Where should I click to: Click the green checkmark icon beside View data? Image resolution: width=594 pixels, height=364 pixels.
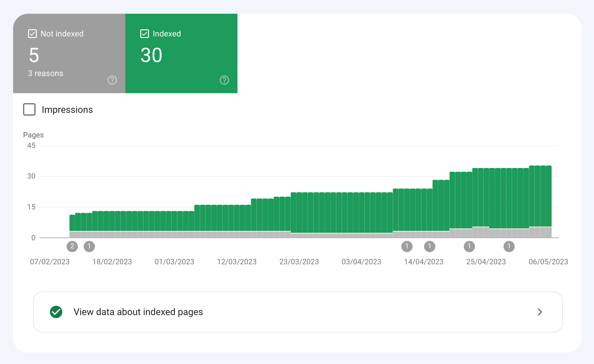(x=56, y=312)
